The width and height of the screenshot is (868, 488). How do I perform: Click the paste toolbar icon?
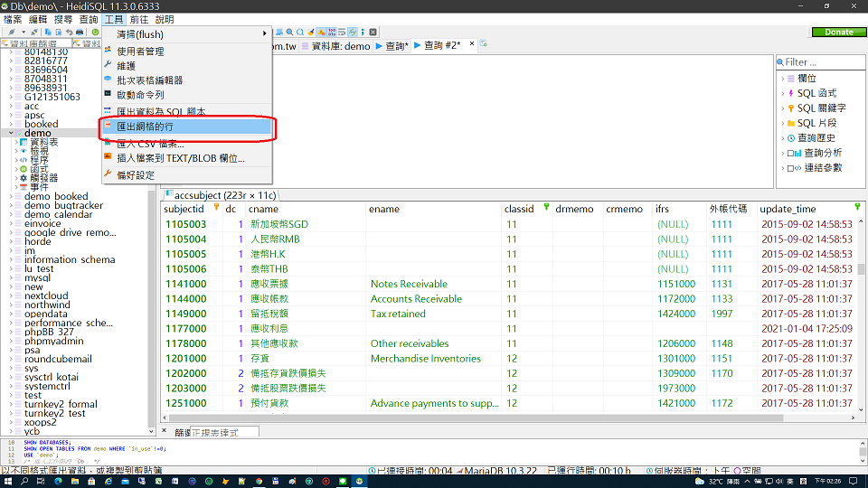pos(59,33)
